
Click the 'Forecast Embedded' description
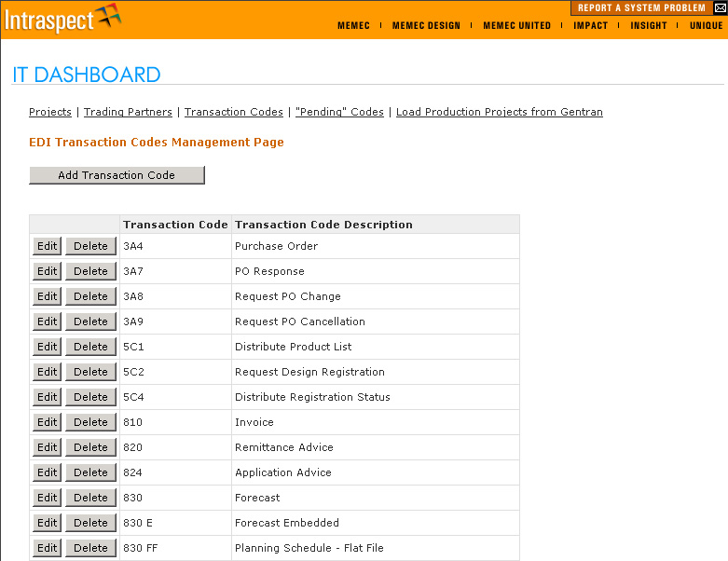(x=287, y=523)
